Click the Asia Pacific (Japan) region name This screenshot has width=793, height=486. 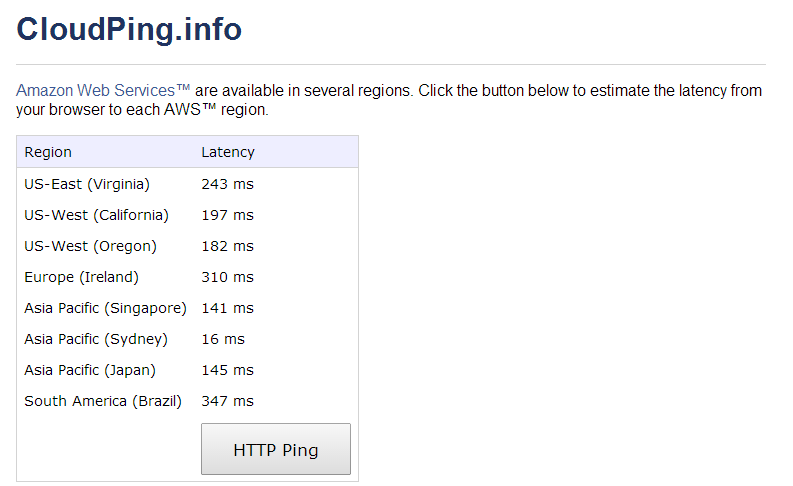pyautogui.click(x=90, y=370)
